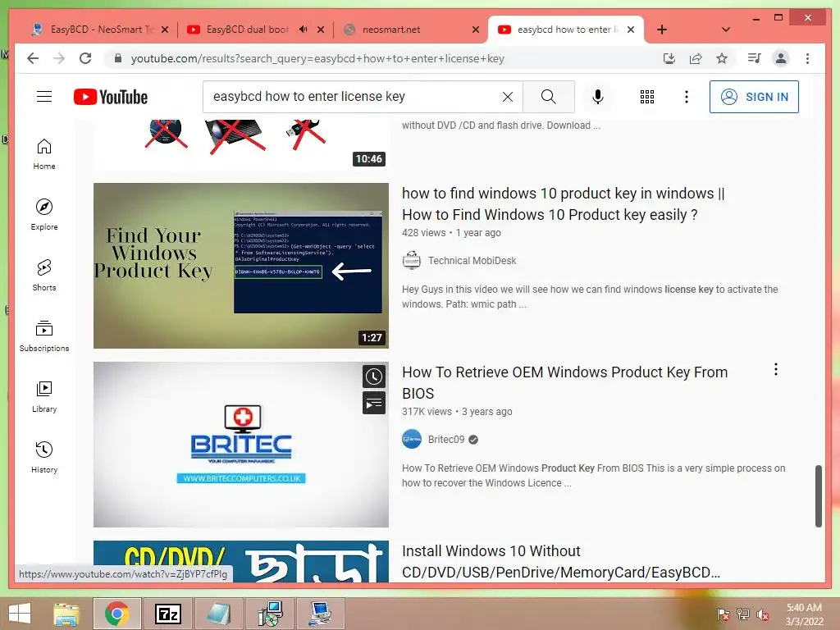840x630 pixels.
Task: Click the address bar URL
Action: click(x=317, y=59)
